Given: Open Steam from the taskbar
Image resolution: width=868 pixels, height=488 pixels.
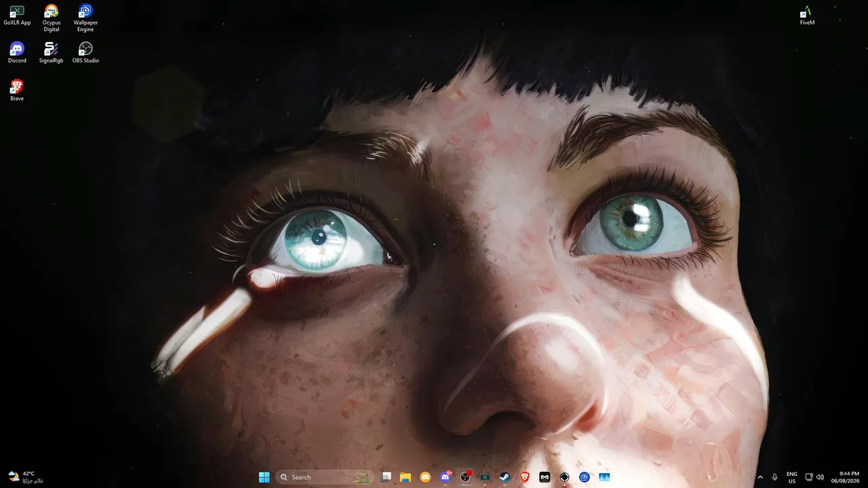Looking at the screenshot, I should (x=505, y=477).
